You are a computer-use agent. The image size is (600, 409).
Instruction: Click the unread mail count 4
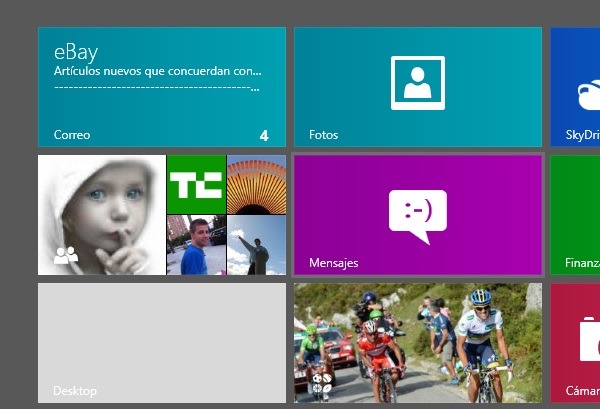coord(264,135)
